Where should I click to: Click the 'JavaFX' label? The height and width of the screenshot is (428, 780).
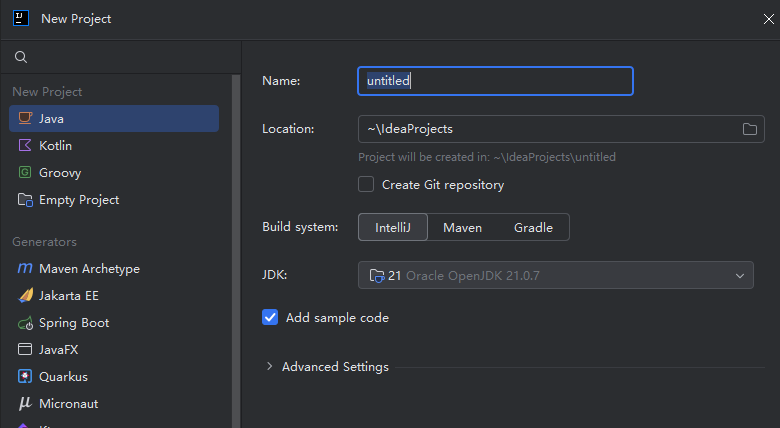59,350
